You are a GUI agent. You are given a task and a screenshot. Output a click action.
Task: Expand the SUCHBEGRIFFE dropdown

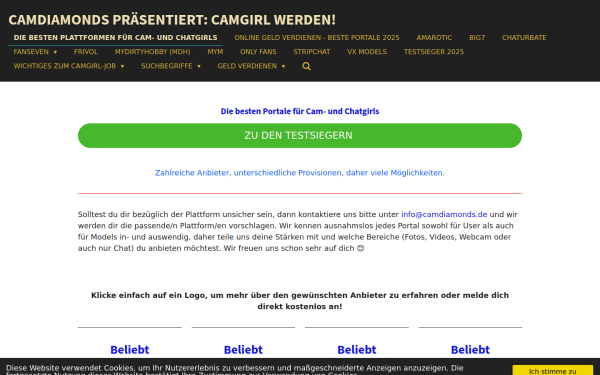pos(171,66)
